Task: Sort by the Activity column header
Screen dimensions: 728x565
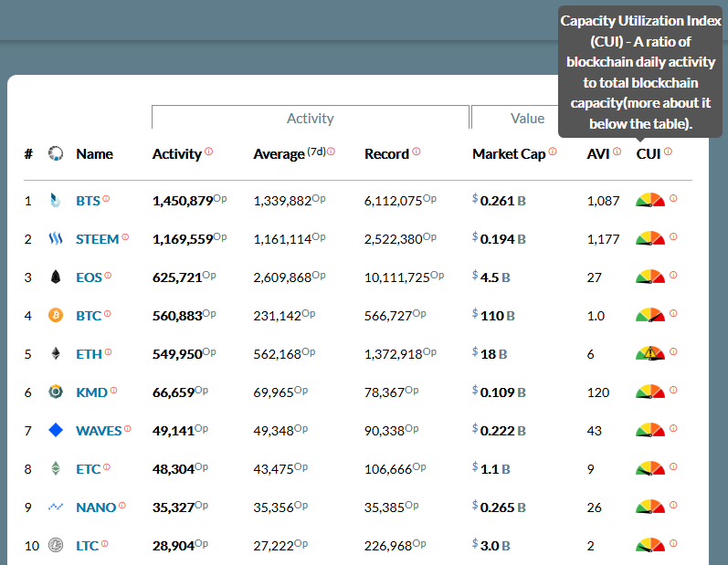Action: (x=177, y=154)
